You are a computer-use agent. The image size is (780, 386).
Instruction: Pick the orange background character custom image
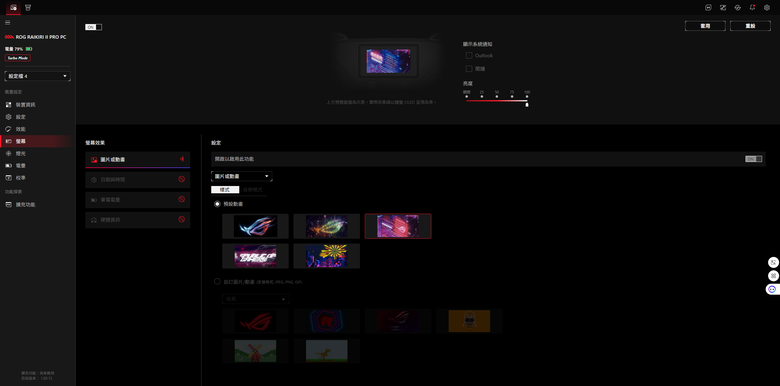(x=469, y=321)
